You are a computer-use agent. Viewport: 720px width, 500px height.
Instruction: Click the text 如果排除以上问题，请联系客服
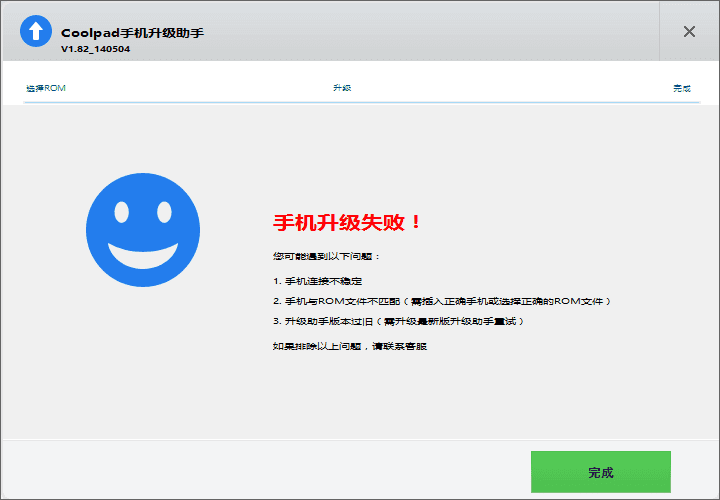point(350,346)
